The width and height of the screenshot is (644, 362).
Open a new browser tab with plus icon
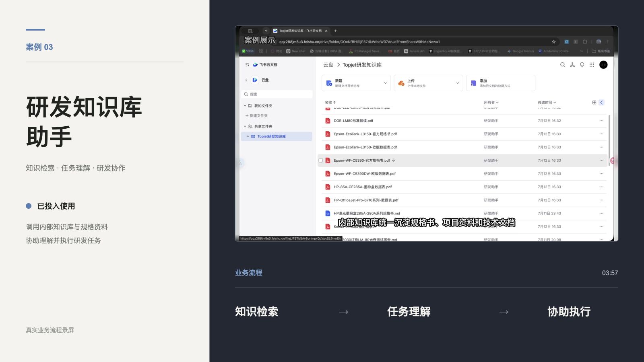pos(335,31)
